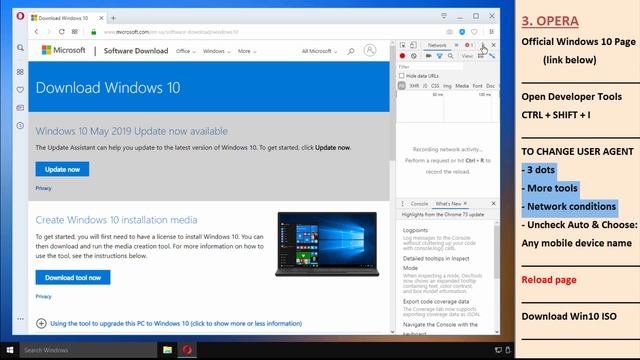
Task: Open Personal News in the sidebar
Action: pyautogui.click(x=20, y=108)
